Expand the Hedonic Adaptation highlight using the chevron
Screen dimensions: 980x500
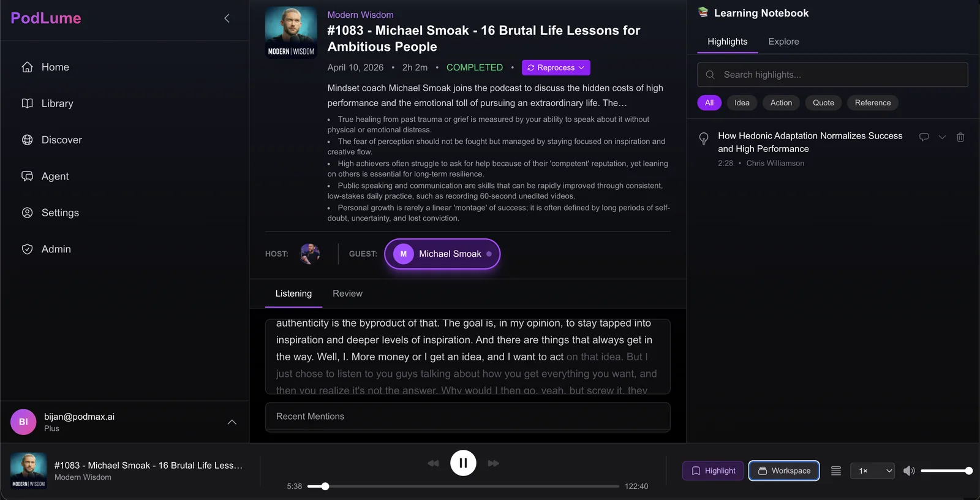click(942, 137)
